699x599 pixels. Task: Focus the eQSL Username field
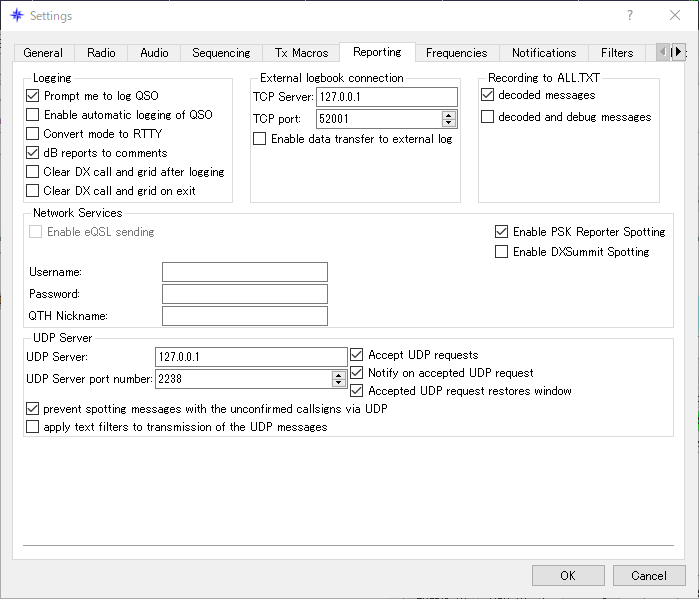(x=245, y=272)
